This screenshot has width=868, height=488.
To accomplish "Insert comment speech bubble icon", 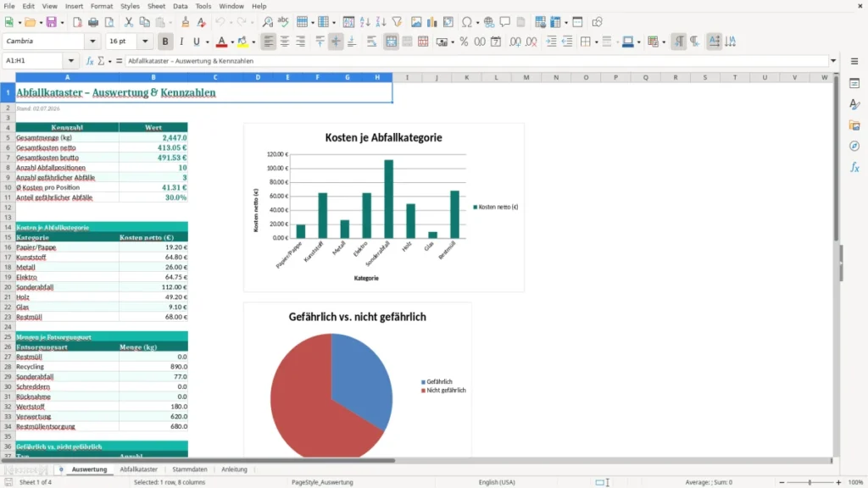I will [x=505, y=22].
